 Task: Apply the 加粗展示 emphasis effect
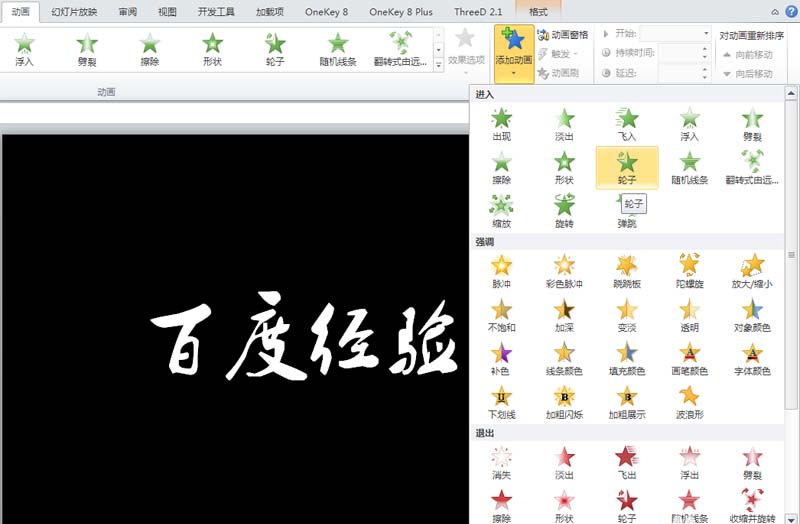627,402
